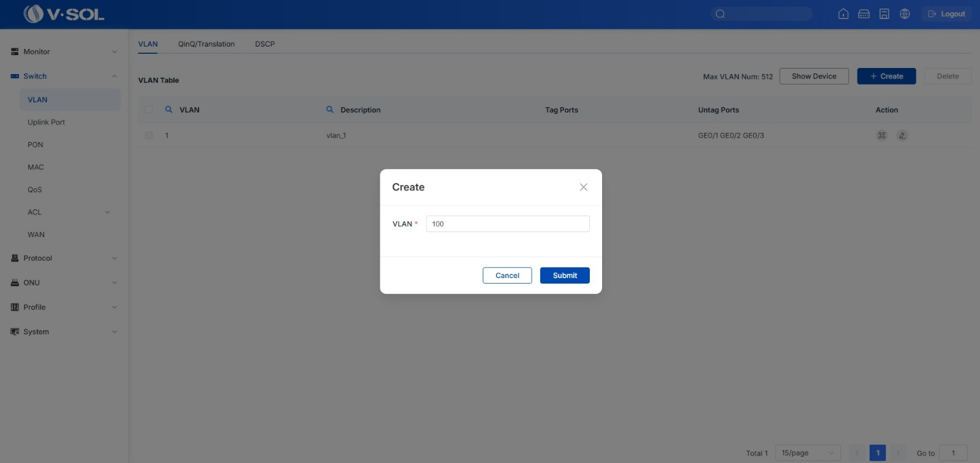
Task: Expand the Monitor menu chevron
Action: pyautogui.click(x=115, y=52)
